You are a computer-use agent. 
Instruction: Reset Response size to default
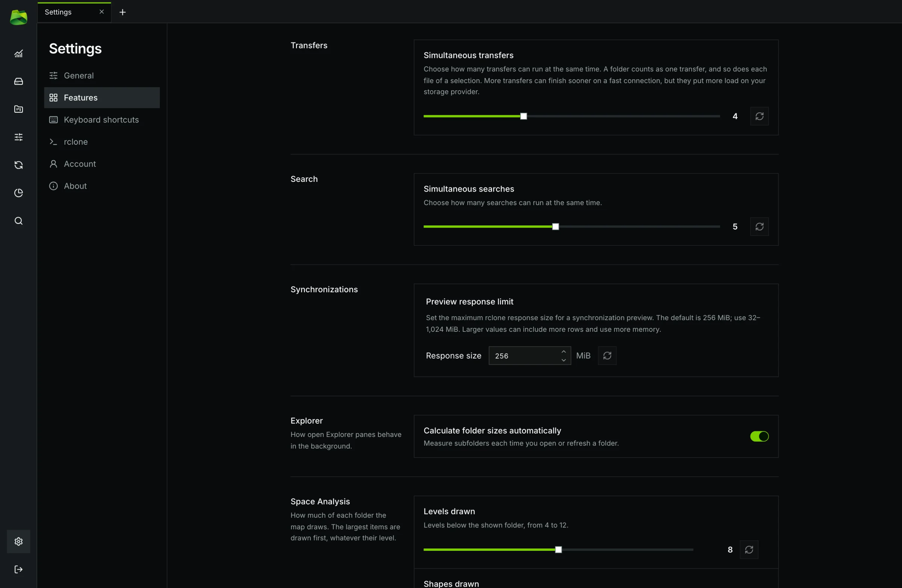607,356
